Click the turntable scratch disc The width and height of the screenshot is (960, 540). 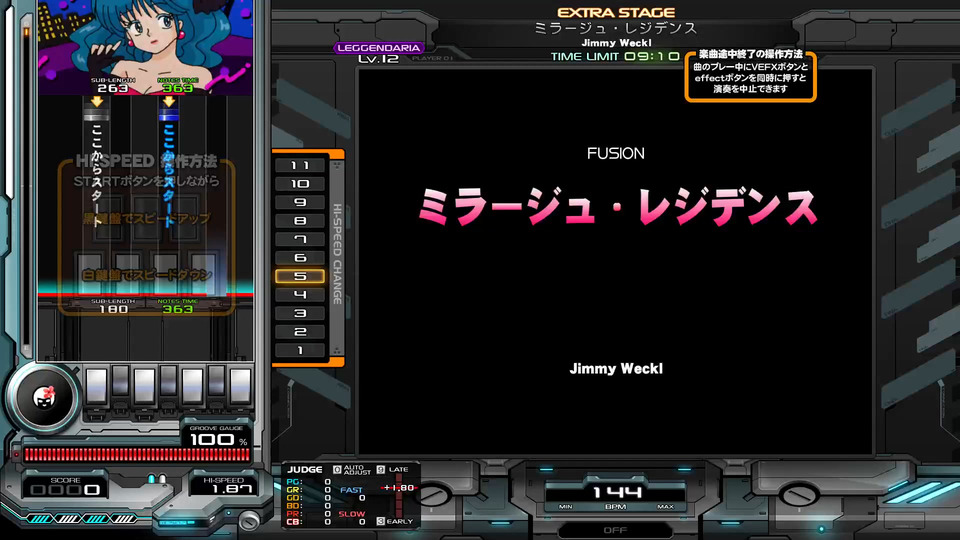click(43, 397)
